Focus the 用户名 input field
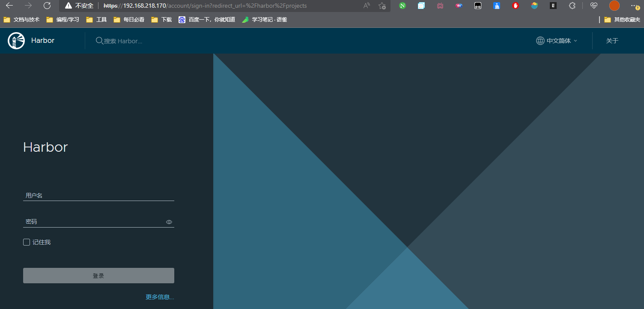The height and width of the screenshot is (309, 644). tap(98, 195)
